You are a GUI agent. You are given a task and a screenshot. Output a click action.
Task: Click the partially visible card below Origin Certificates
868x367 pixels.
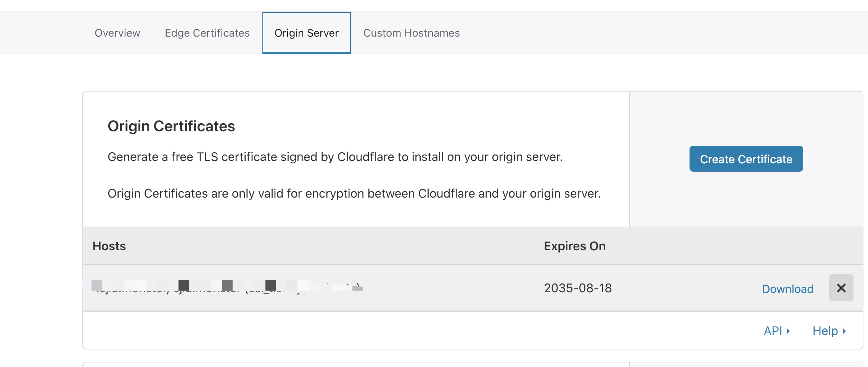point(473,364)
